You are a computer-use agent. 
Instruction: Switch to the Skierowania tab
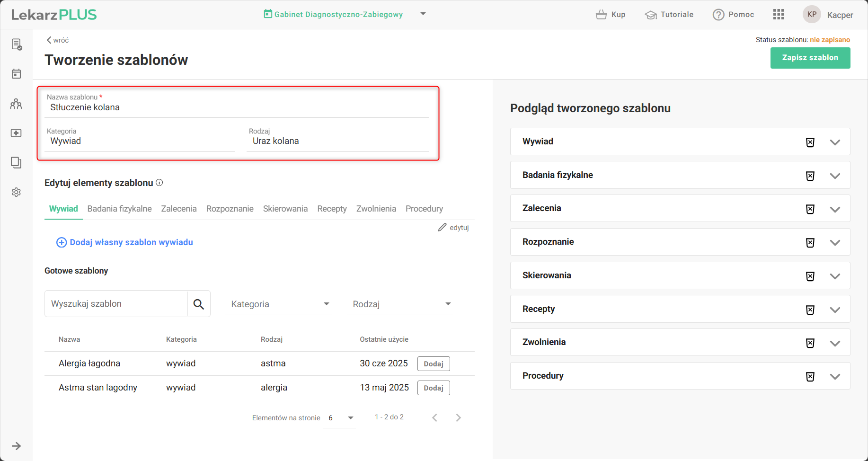click(285, 209)
